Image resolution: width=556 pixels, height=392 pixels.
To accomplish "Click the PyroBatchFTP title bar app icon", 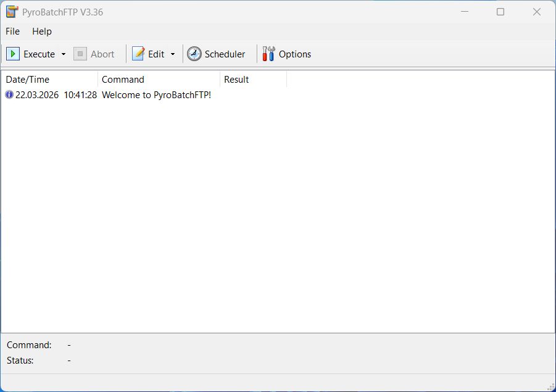I will (x=12, y=12).
